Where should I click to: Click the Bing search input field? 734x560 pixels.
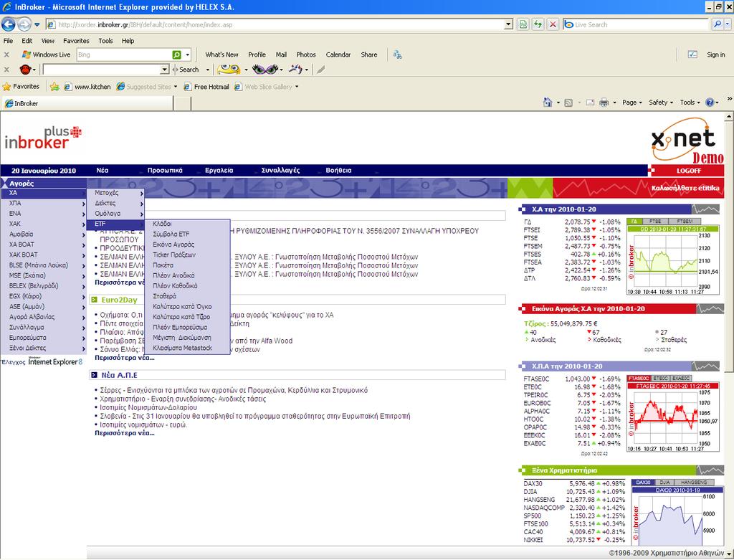pyautogui.click(x=124, y=54)
